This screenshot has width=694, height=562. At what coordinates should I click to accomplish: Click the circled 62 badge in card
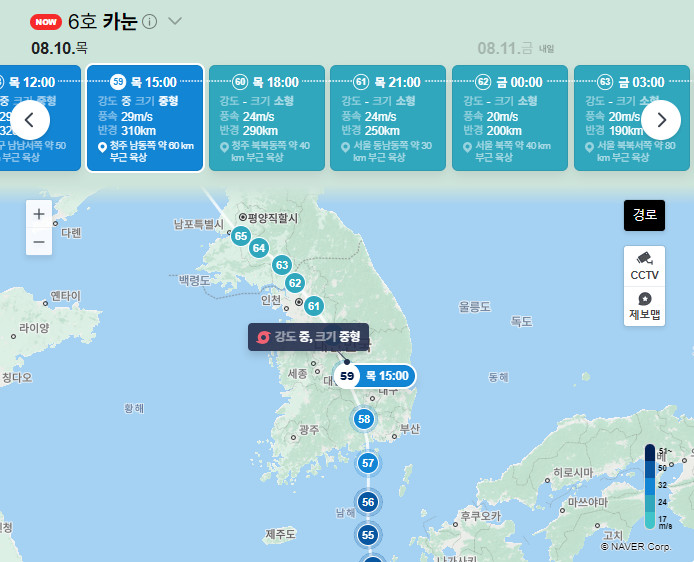point(483,82)
